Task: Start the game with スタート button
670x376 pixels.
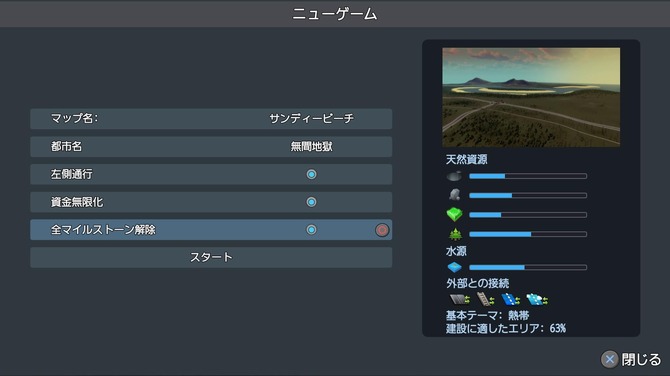Action: [x=211, y=257]
